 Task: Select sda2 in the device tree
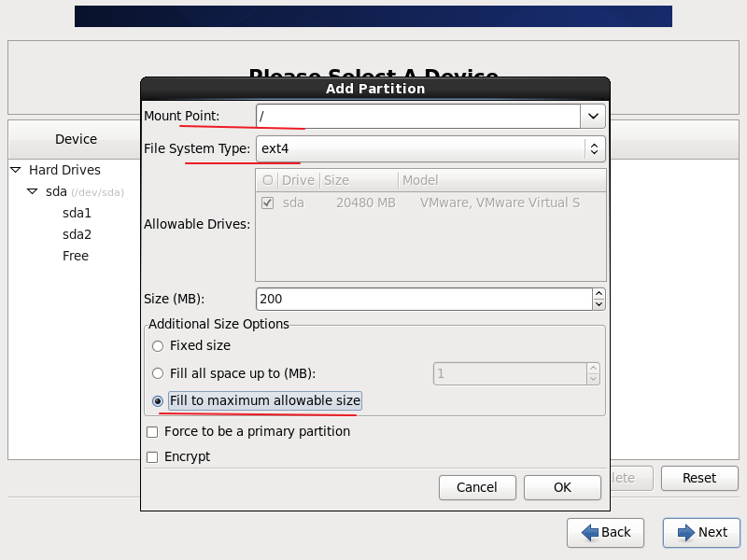point(77,234)
